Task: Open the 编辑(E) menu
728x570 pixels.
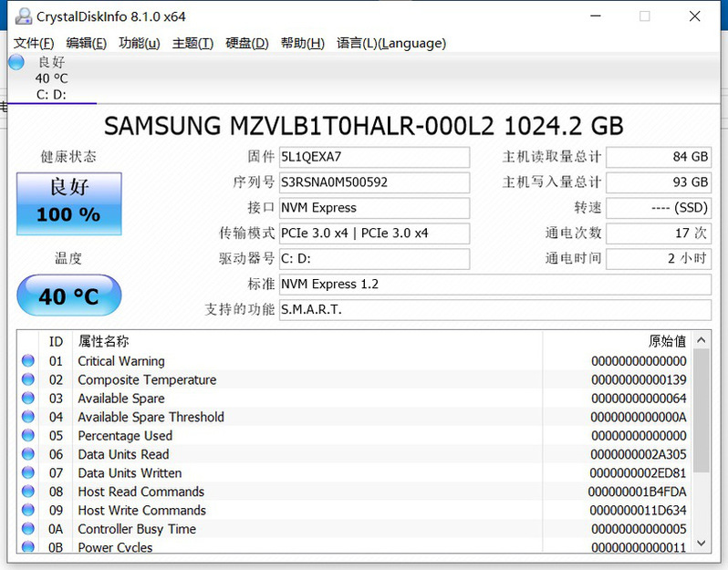Action: pos(87,43)
